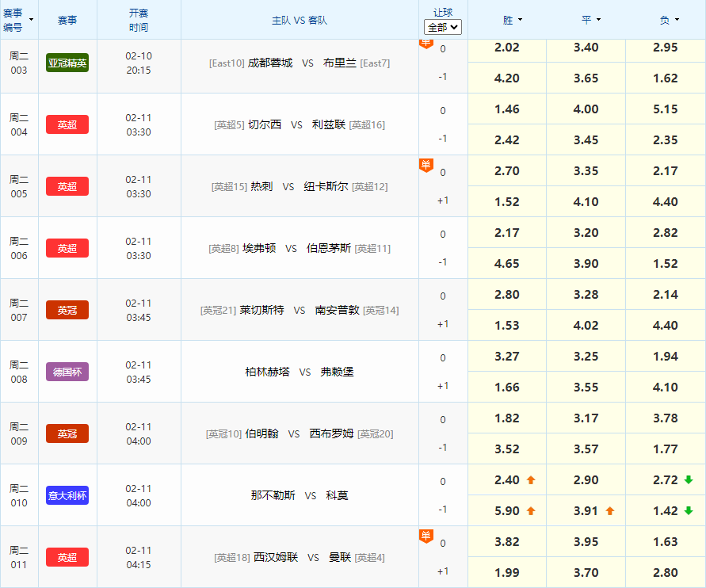706x588 pixels.
Task: Select handicap win odds 4.20 for 成都蓉城
Action: (507, 78)
